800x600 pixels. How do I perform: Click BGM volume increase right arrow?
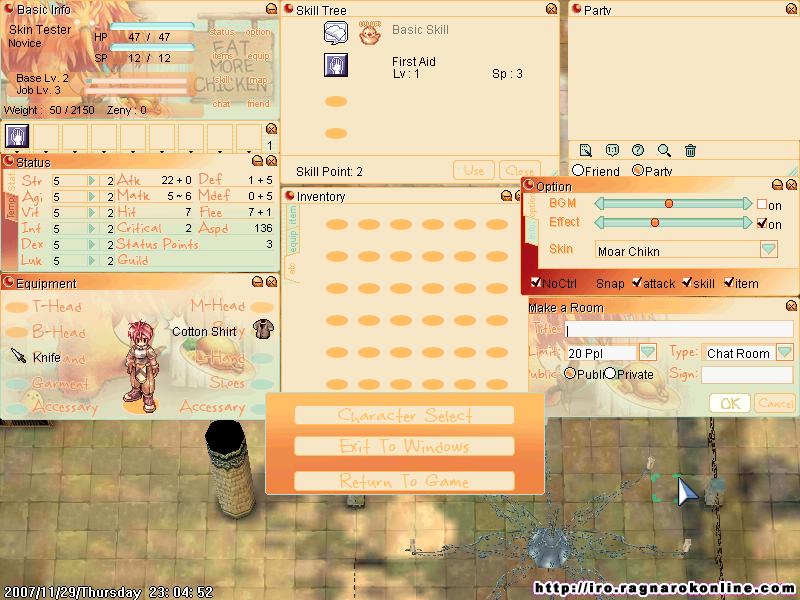pos(747,204)
